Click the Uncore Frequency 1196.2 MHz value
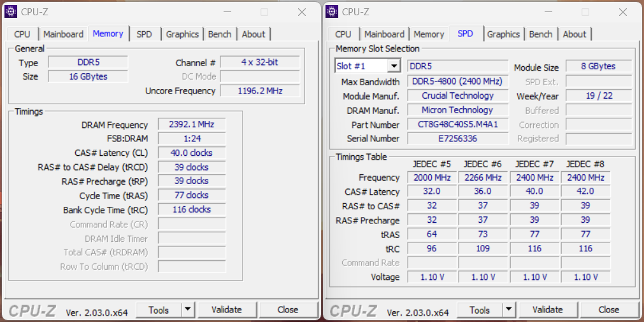Screen dimensions: 644x322 pos(260,90)
